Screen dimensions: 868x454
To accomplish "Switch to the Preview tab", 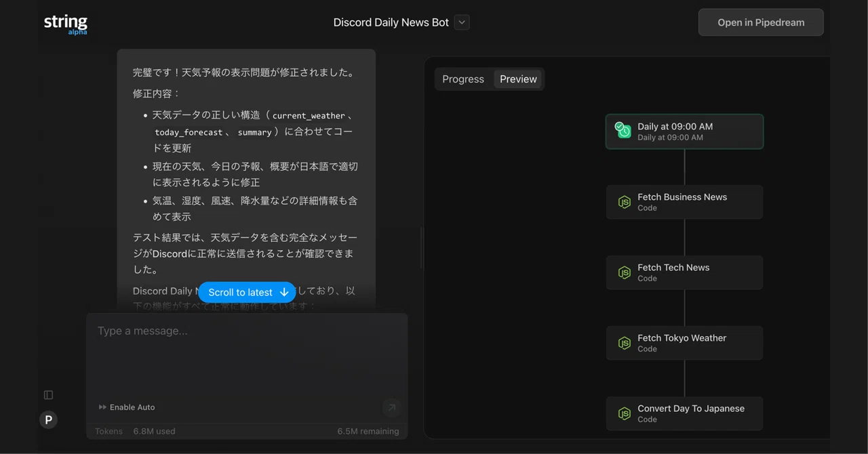I will [518, 79].
